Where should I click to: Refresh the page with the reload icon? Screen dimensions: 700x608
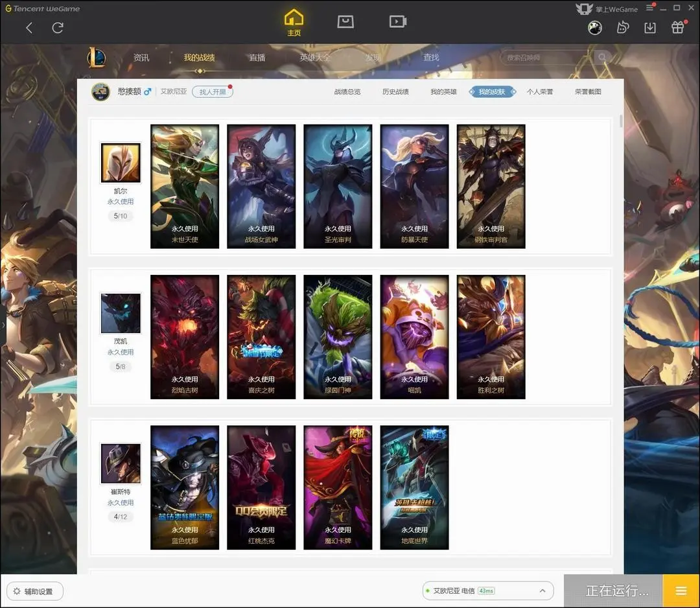[58, 28]
